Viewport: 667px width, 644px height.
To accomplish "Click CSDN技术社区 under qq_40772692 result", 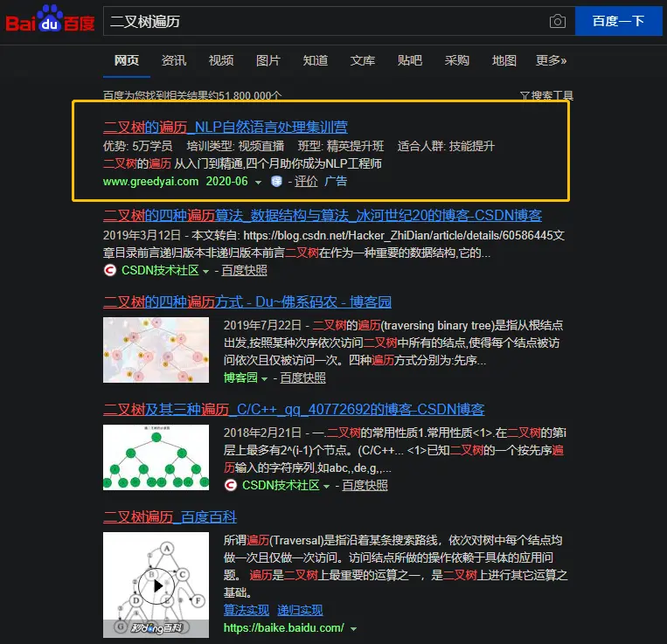I will tap(281, 485).
